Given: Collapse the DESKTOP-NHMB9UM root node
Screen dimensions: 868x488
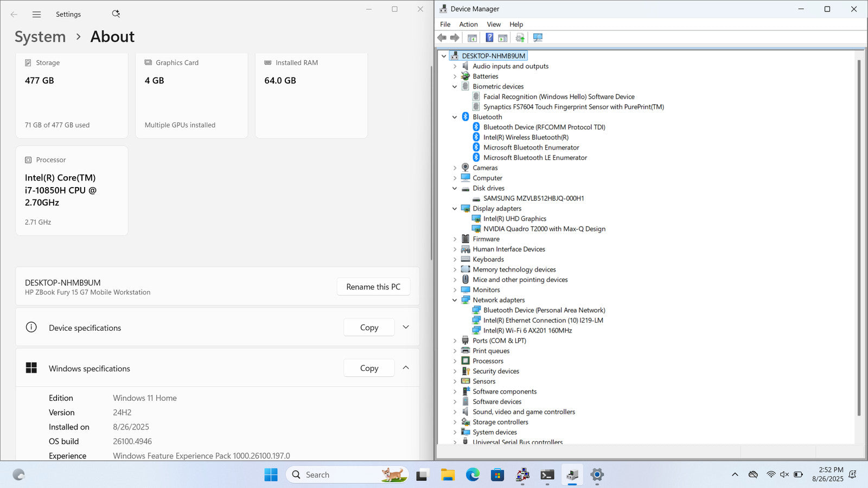Looking at the screenshot, I should pyautogui.click(x=444, y=56).
